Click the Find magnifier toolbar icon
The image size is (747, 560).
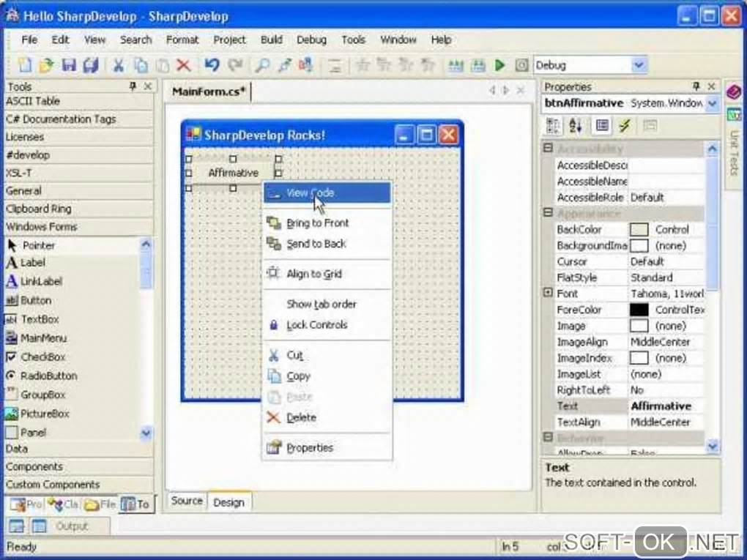pos(261,65)
